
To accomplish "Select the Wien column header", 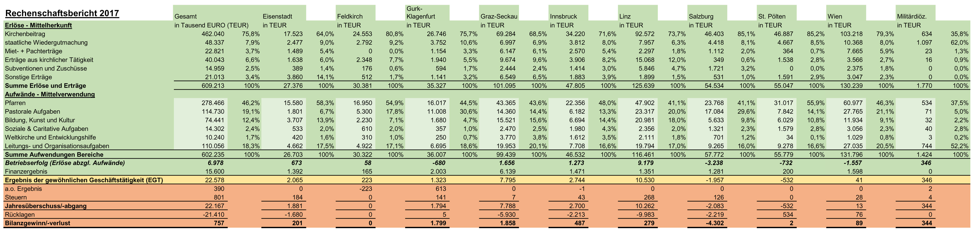I will coord(835,17).
